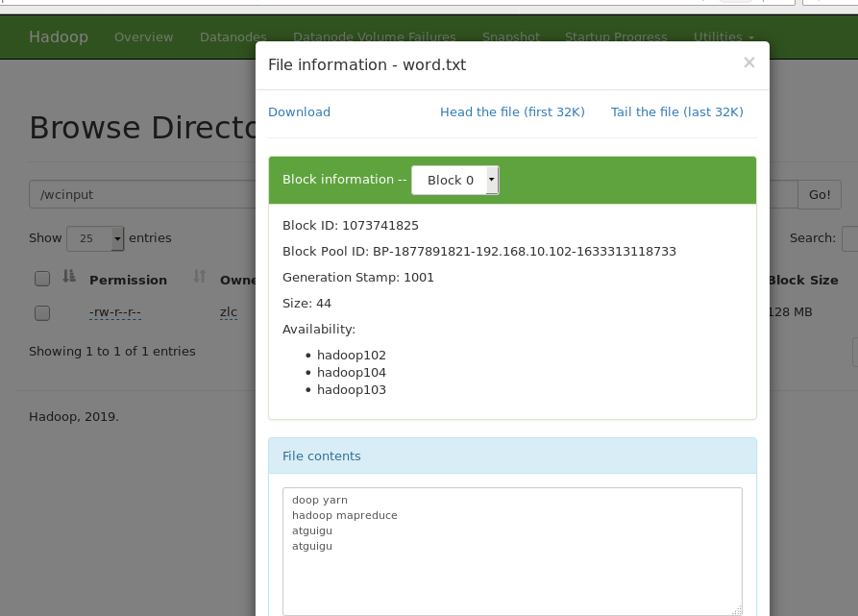Open the Datanodes tab
The width and height of the screenshot is (858, 616).
click(x=233, y=37)
